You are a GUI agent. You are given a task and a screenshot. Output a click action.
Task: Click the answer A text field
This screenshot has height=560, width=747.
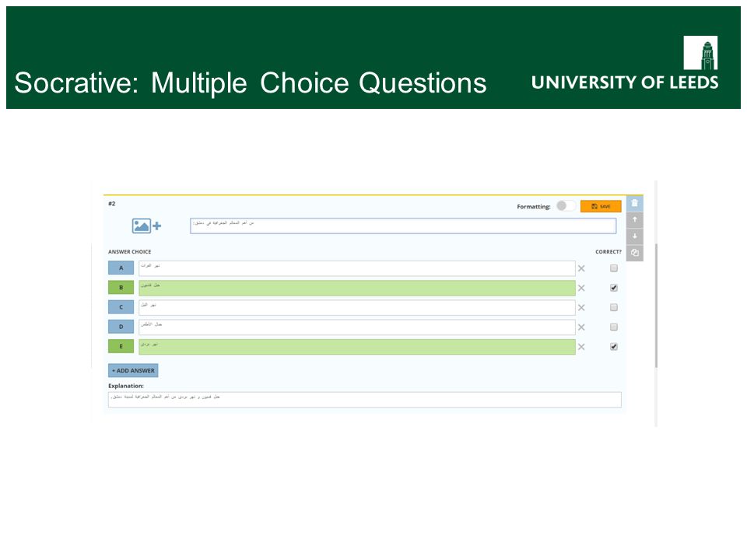[x=357, y=268]
